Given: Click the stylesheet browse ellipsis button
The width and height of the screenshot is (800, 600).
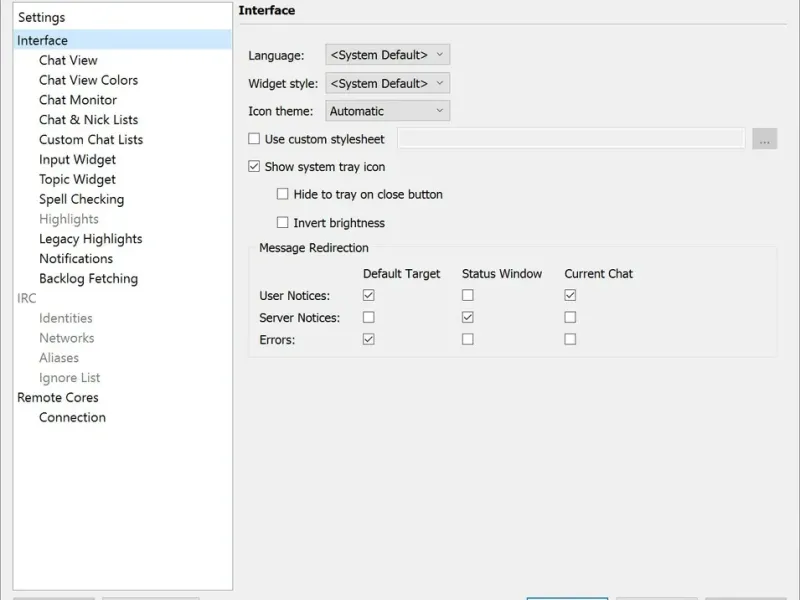Looking at the screenshot, I should pyautogui.click(x=764, y=139).
